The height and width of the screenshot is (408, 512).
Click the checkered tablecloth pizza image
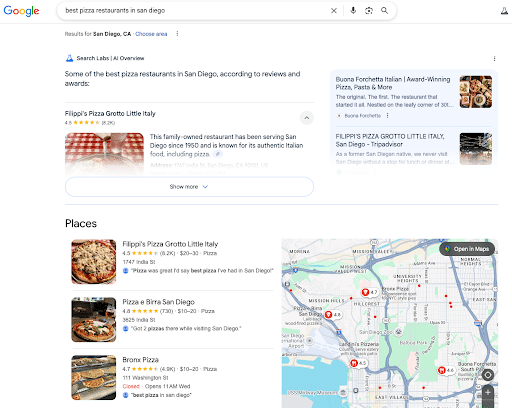(104, 153)
